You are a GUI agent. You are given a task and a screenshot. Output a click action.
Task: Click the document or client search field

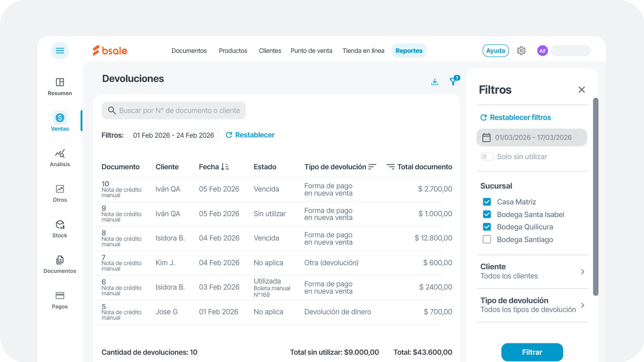point(174,110)
